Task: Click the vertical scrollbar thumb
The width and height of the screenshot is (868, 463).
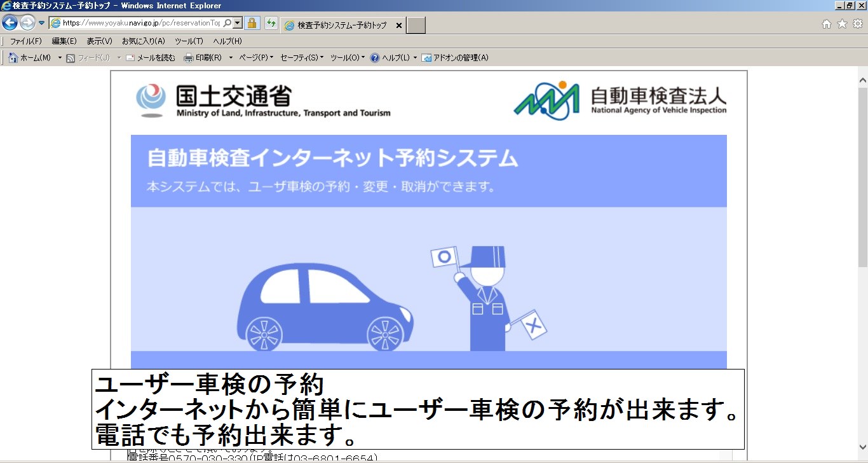Action: [x=862, y=177]
